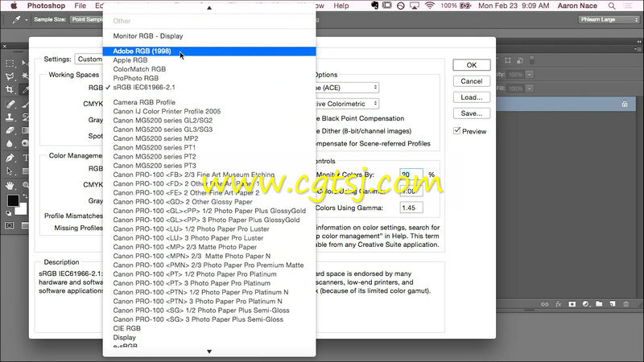Viewport: 644px width, 362px height.
Task: Select the Spot Healing Brush tool
Action: (10, 104)
